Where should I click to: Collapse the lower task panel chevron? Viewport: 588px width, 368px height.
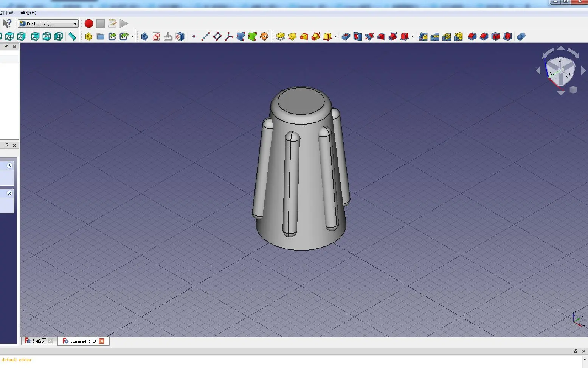[x=10, y=193]
